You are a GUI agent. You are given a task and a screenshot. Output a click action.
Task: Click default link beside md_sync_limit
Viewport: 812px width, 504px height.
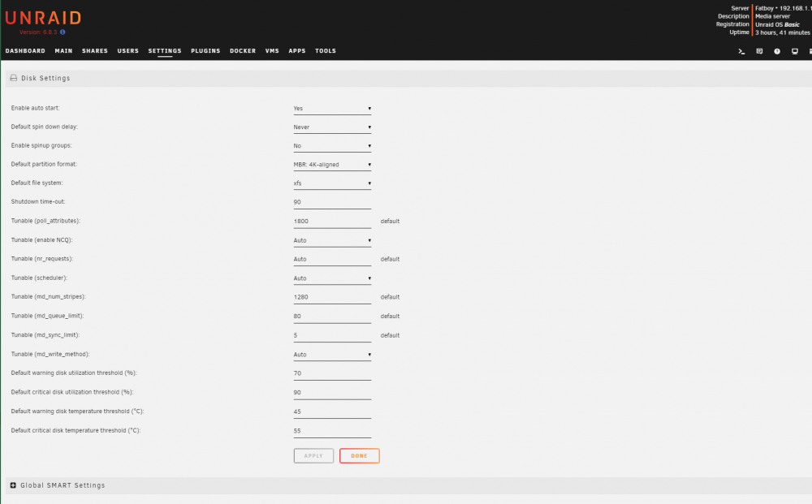tap(390, 335)
